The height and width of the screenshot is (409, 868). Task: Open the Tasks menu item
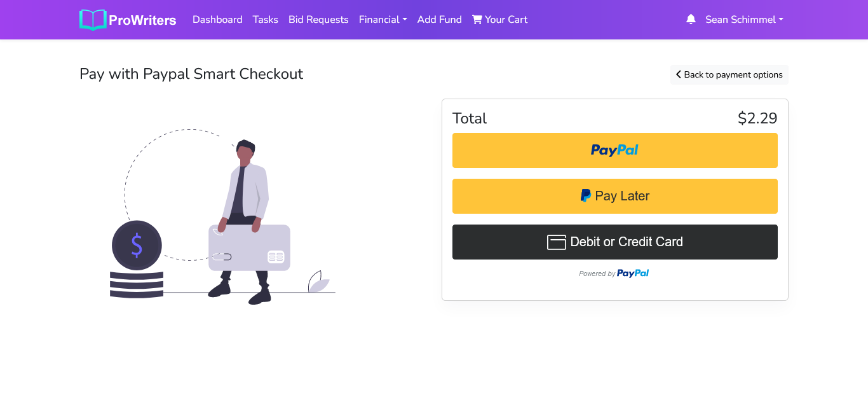point(265,20)
